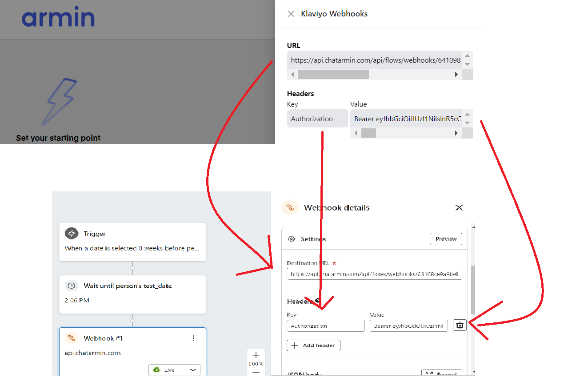Expand the JSON body editor
588x381 pixels.
[x=441, y=373]
